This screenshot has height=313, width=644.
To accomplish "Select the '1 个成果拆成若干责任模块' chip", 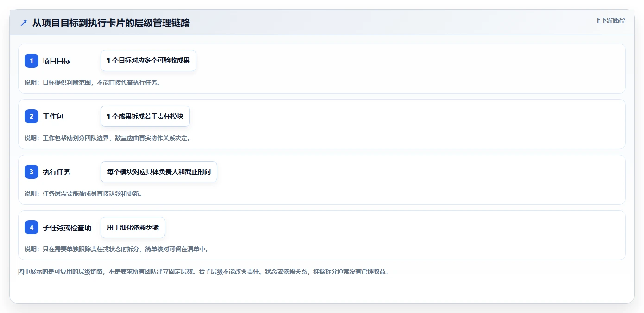I will coord(145,116).
